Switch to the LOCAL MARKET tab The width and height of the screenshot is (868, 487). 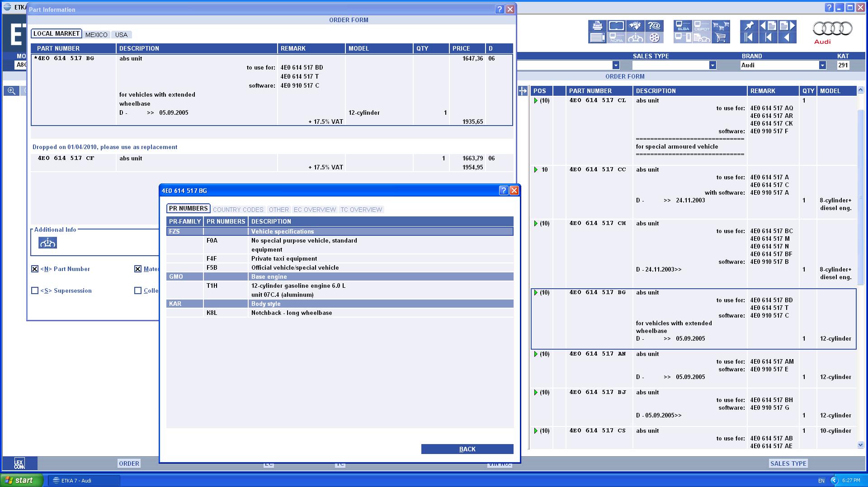pyautogui.click(x=57, y=34)
